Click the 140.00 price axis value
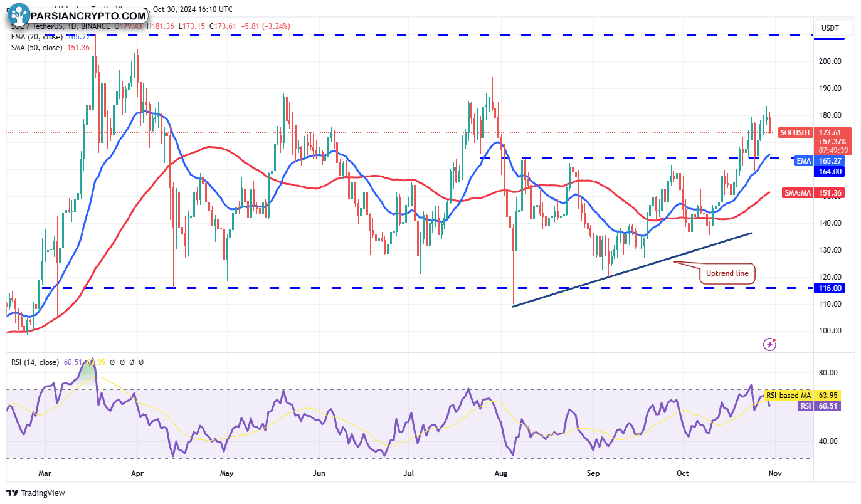The image size is (861, 504). [x=830, y=223]
